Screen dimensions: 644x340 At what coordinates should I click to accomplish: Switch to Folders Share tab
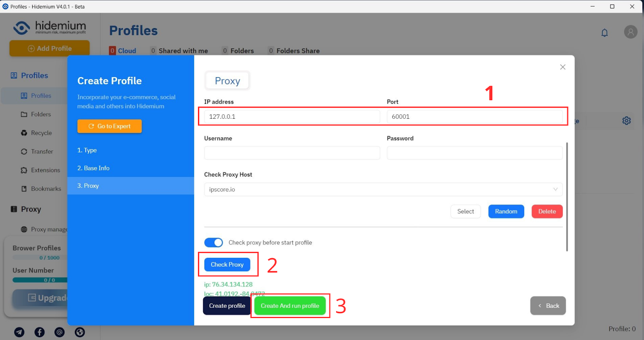click(x=294, y=51)
